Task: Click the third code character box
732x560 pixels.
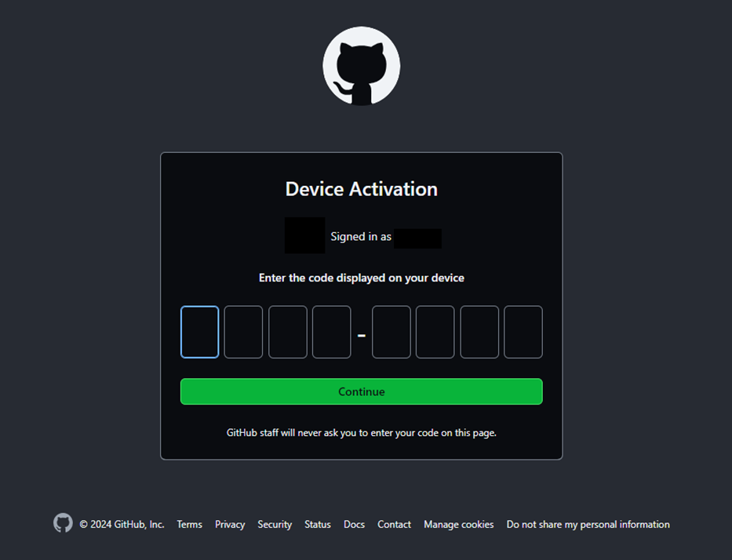Action: coord(288,332)
